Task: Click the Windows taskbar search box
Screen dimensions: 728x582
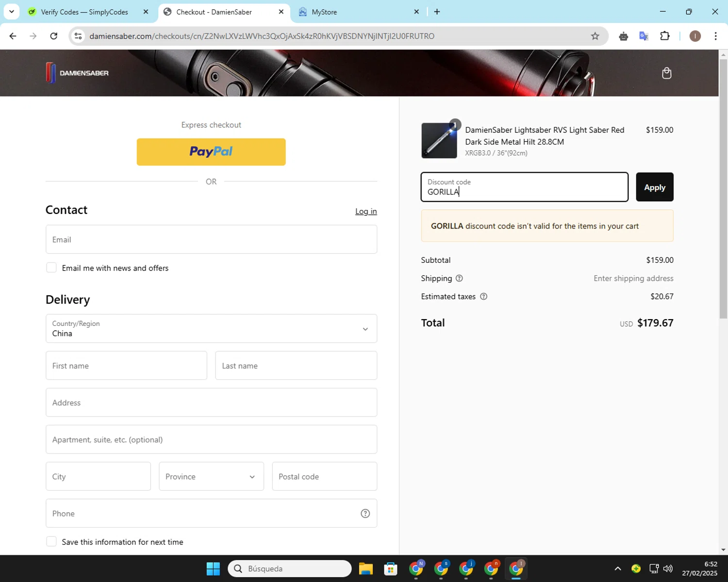Action: [290, 568]
